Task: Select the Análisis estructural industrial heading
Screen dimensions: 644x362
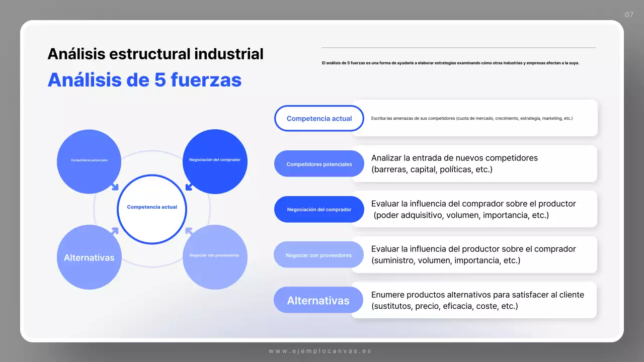Action: coord(156,54)
